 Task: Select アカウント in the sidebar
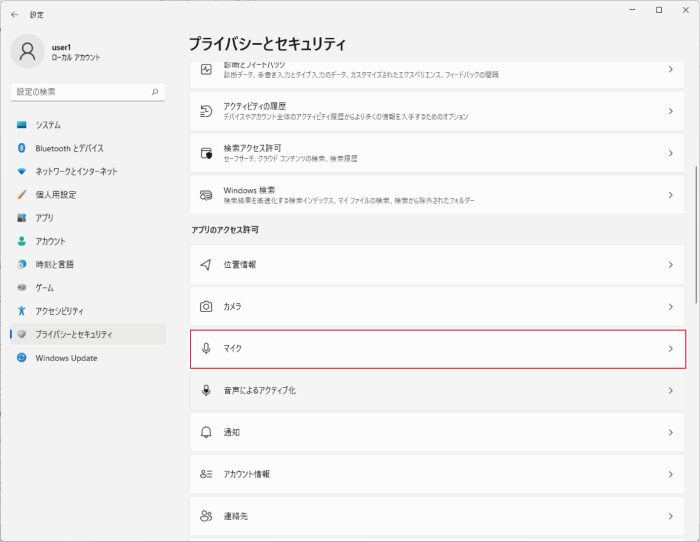tap(88, 241)
